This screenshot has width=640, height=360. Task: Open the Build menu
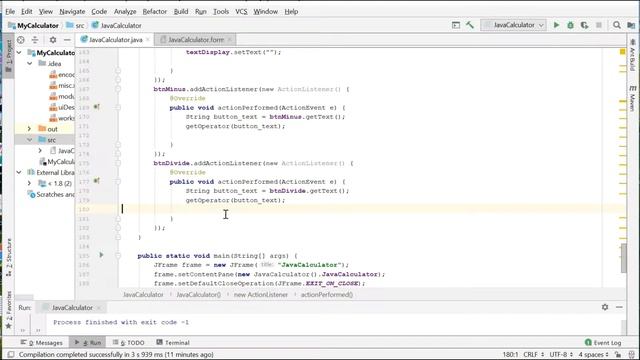[x=181, y=11]
